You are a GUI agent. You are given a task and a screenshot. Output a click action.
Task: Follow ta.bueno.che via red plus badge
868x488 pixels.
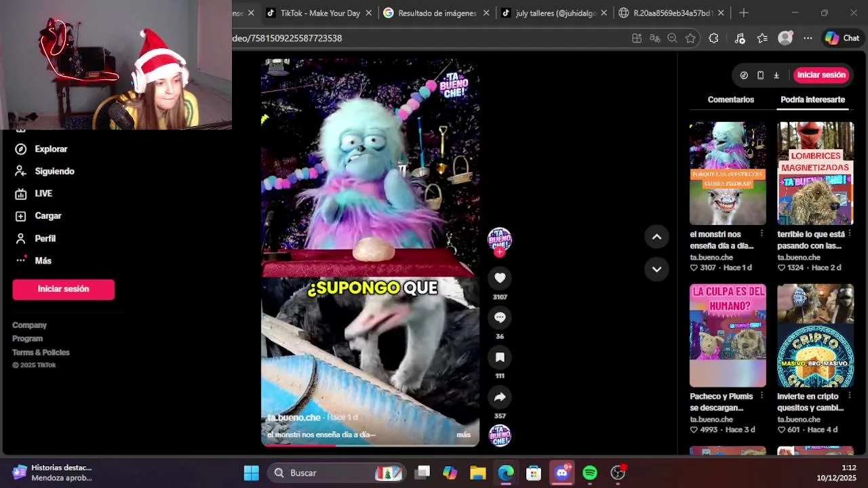coord(500,252)
